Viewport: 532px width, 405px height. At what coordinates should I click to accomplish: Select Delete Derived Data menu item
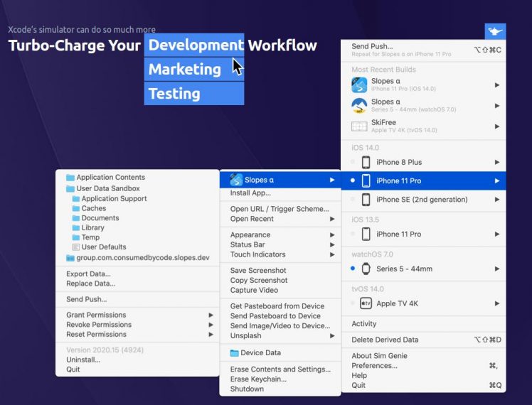point(385,340)
